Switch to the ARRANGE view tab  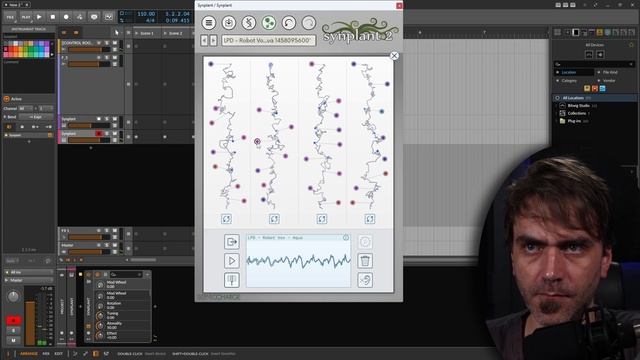[29, 354]
